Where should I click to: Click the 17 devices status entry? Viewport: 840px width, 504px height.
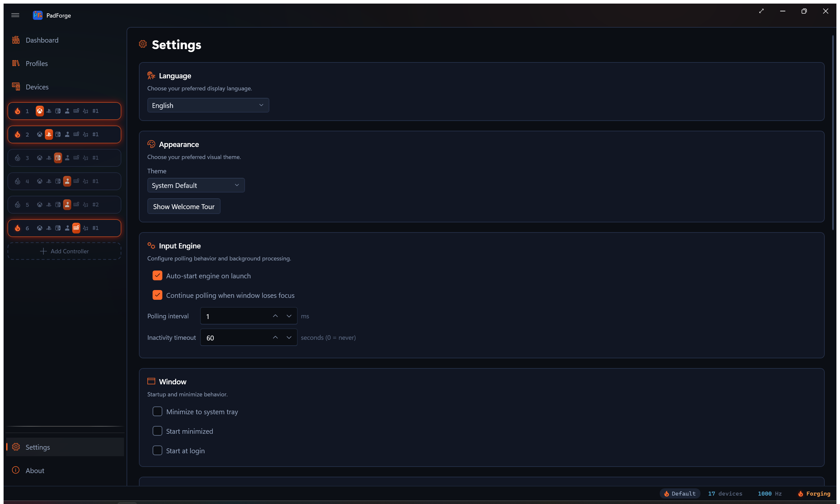[x=725, y=494]
